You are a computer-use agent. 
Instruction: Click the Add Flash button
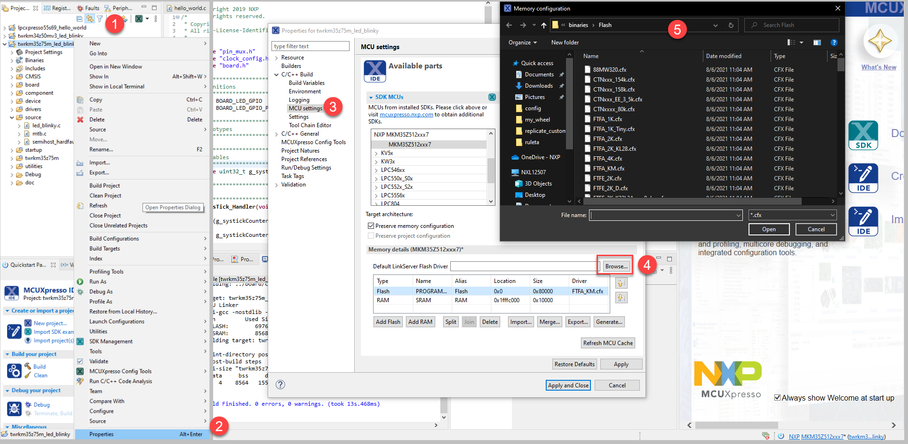point(388,321)
